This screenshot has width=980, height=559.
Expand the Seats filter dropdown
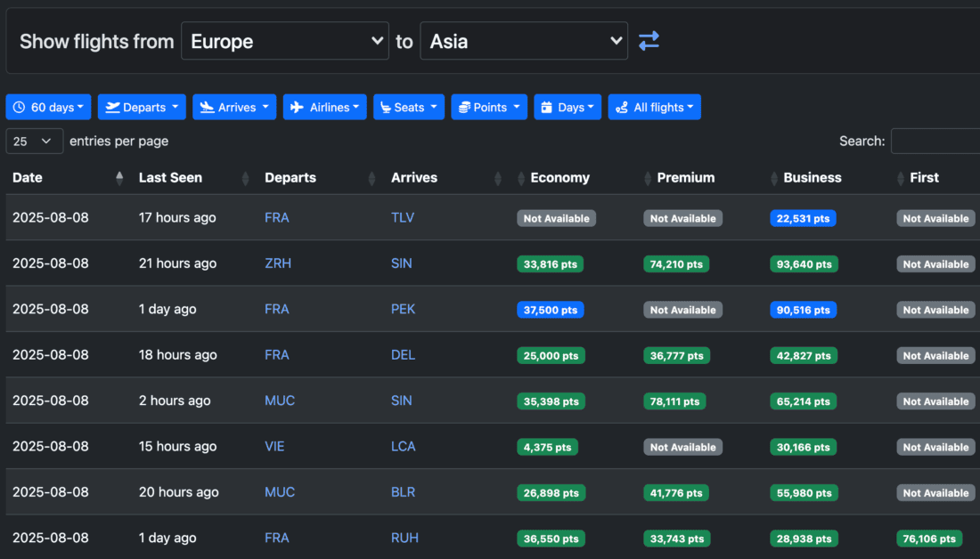point(409,107)
